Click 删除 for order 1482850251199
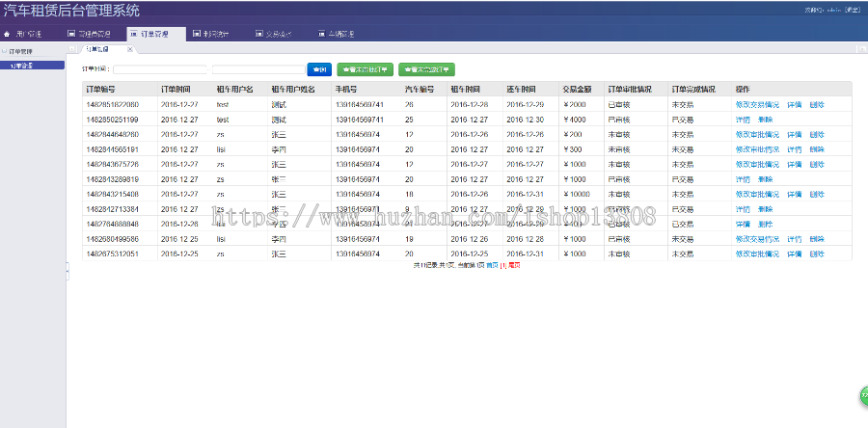868x428 pixels. click(x=766, y=120)
